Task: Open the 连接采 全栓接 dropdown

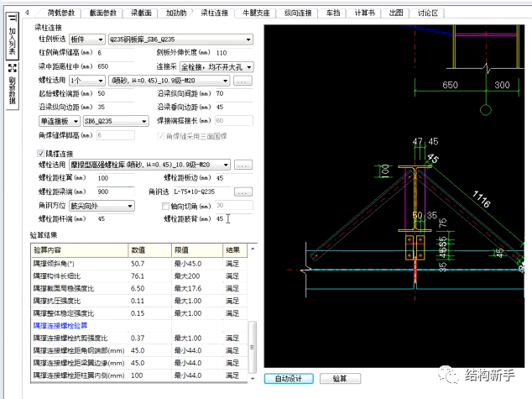Action: (x=216, y=67)
